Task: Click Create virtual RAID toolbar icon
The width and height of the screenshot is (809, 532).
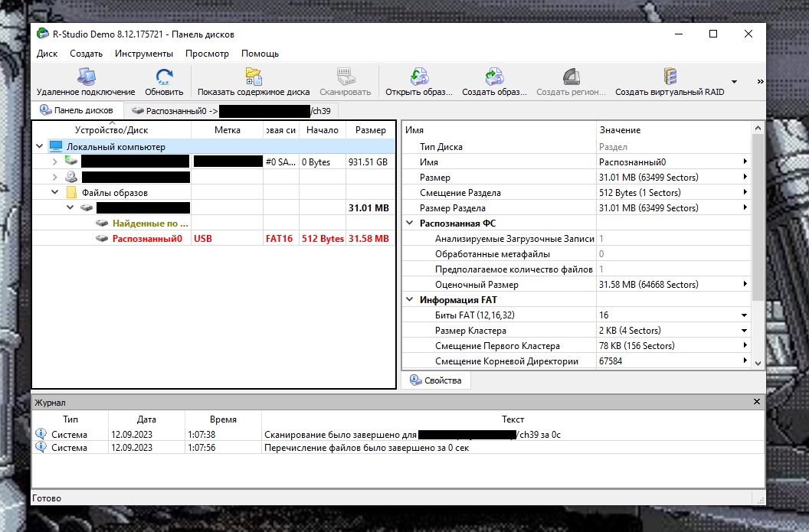Action: coord(670,77)
